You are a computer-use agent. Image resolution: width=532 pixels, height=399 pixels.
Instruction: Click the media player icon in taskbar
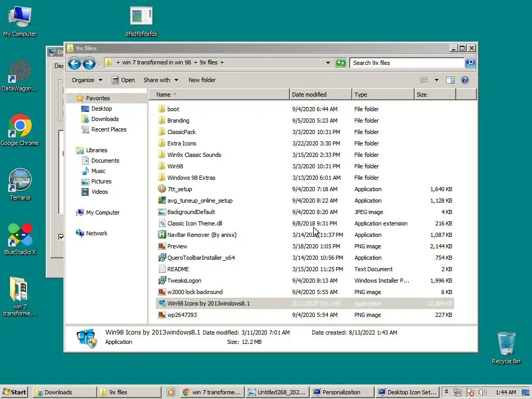pos(170,392)
